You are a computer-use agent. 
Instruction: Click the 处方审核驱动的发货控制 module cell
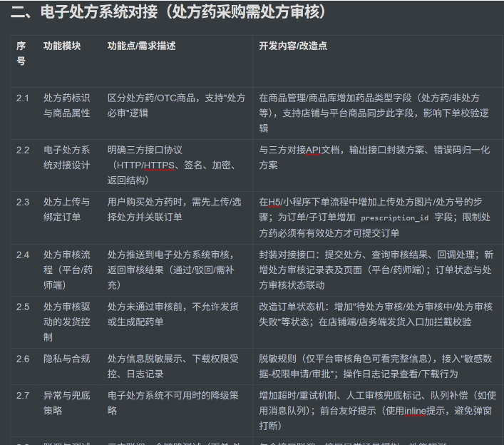tap(67, 321)
